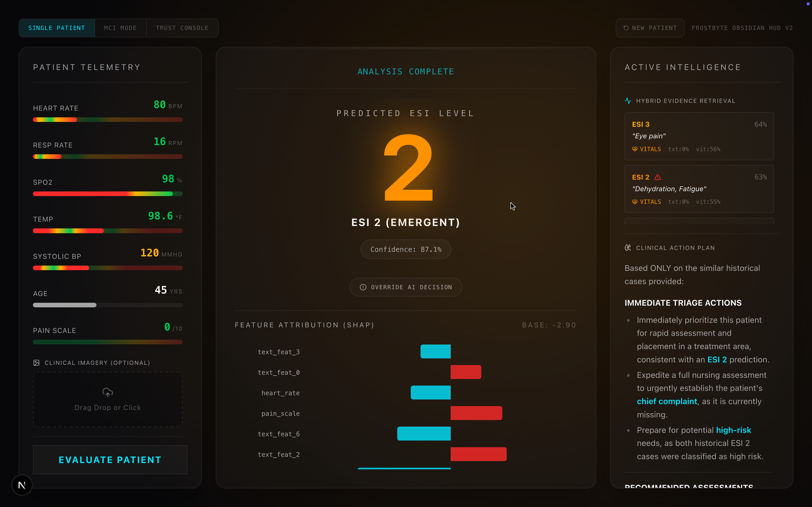Adjust the Heart Rate slider bar
Viewport: 812px width, 507px height.
pyautogui.click(x=107, y=120)
